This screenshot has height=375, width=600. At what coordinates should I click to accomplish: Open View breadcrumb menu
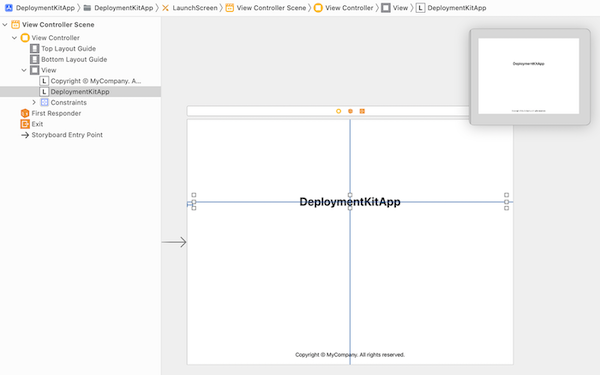tap(400, 8)
